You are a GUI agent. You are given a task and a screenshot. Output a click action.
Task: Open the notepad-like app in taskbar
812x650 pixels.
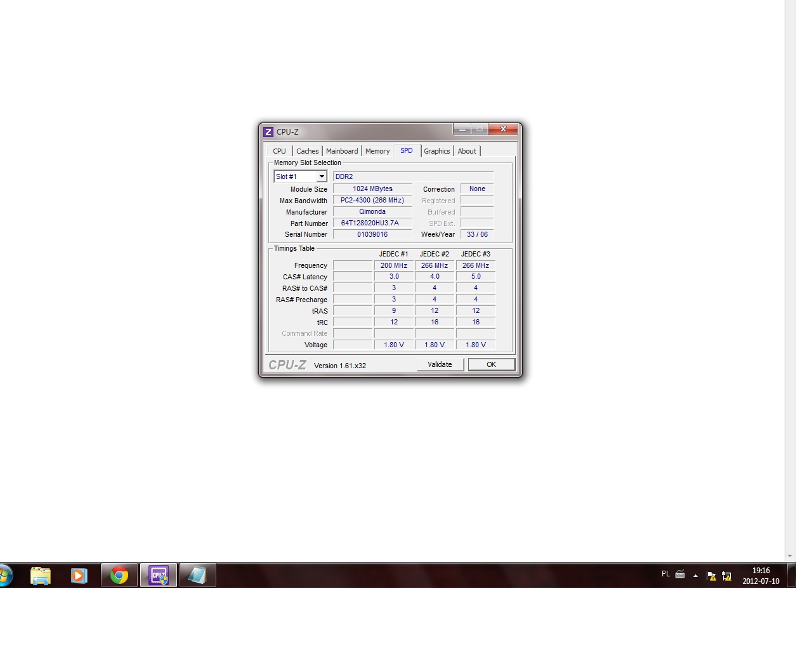(197, 576)
